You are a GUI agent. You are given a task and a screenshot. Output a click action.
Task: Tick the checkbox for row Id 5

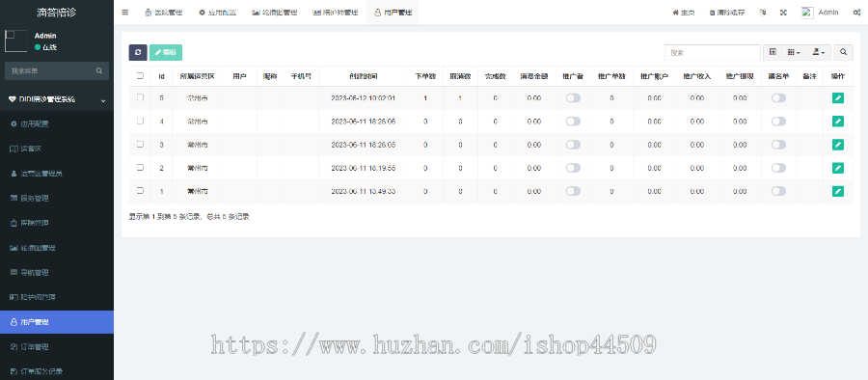pyautogui.click(x=140, y=97)
